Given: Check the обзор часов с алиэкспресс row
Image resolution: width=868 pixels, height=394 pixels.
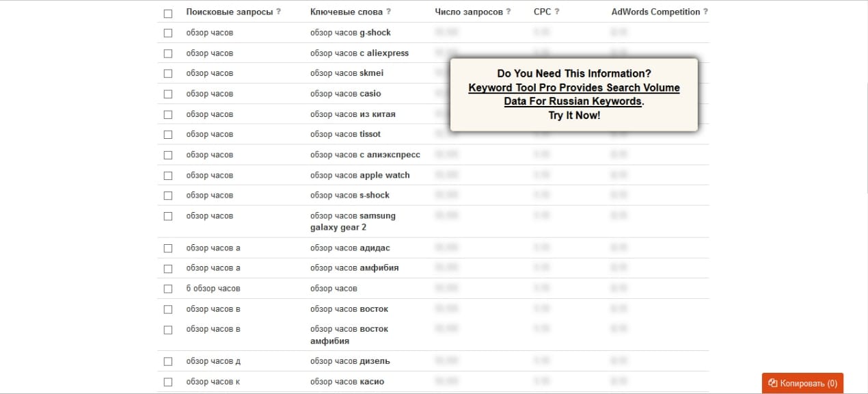Looking at the screenshot, I should tap(168, 155).
